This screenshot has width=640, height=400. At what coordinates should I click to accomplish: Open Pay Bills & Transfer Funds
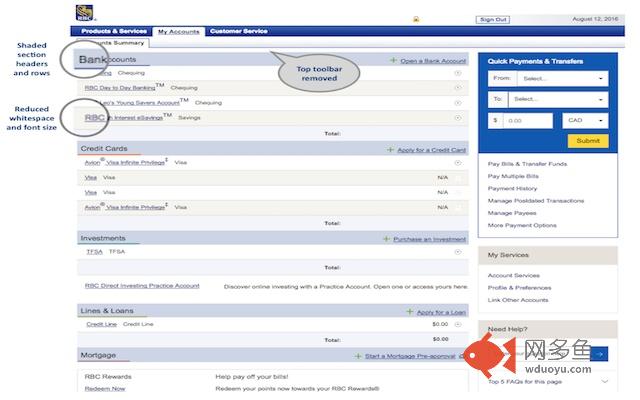[527, 164]
